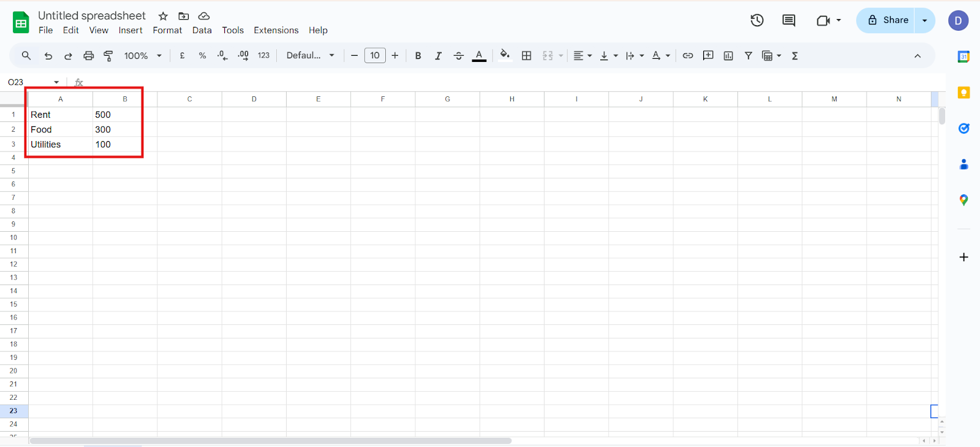
Task: Open the File menu
Action: [46, 30]
